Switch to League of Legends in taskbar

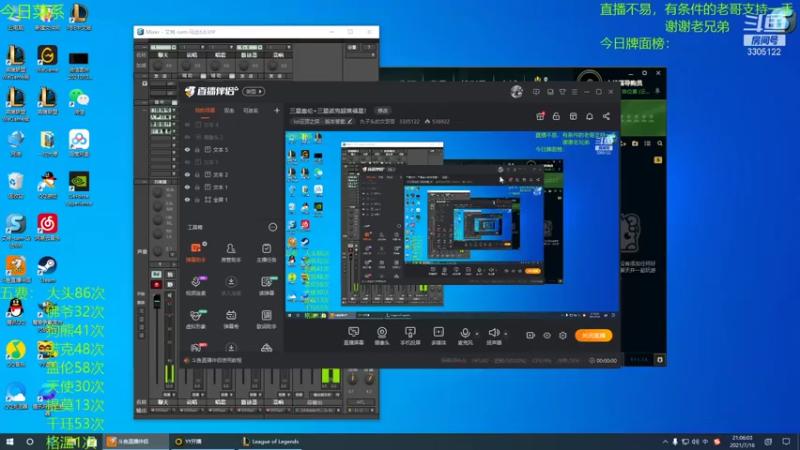pos(271,442)
